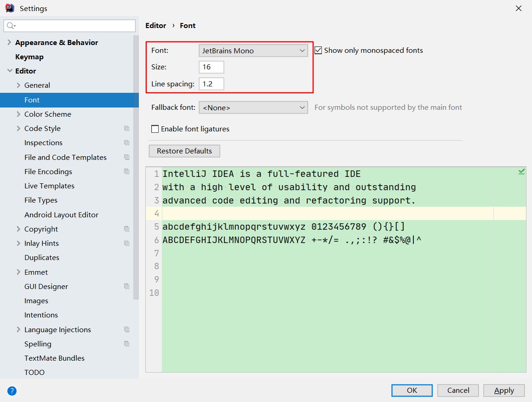The image size is (532, 402).
Task: Click project-level icon beside File Encodings
Action: 127,172
